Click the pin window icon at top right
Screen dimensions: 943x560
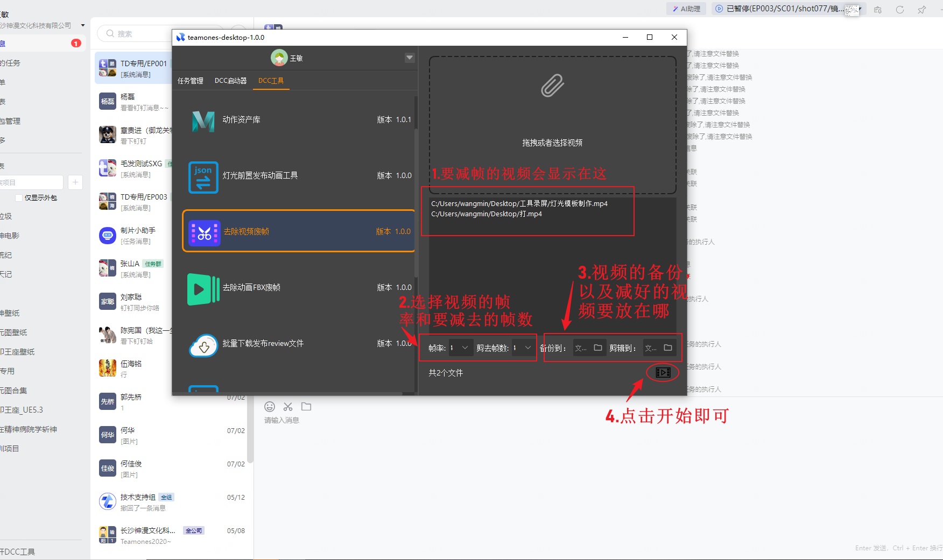click(921, 9)
